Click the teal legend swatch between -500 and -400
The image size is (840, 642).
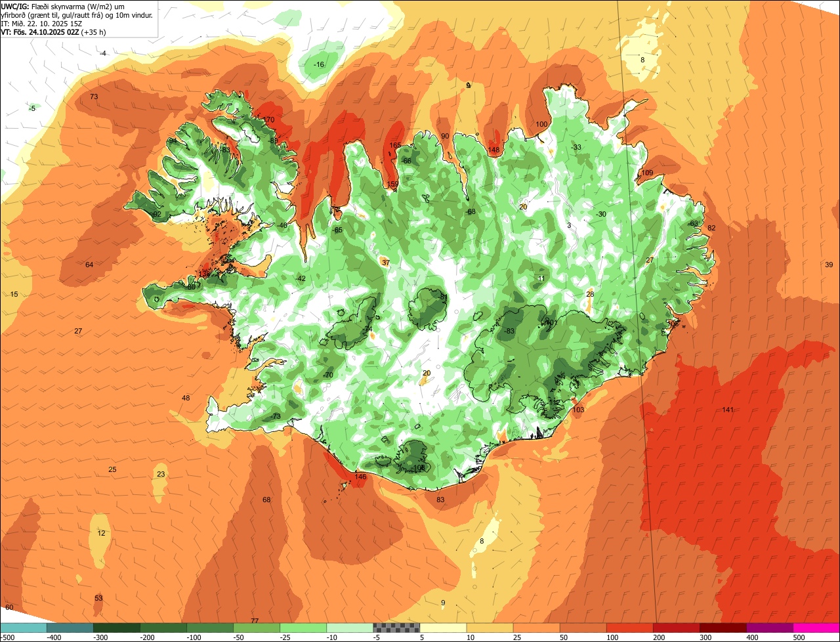(23, 628)
